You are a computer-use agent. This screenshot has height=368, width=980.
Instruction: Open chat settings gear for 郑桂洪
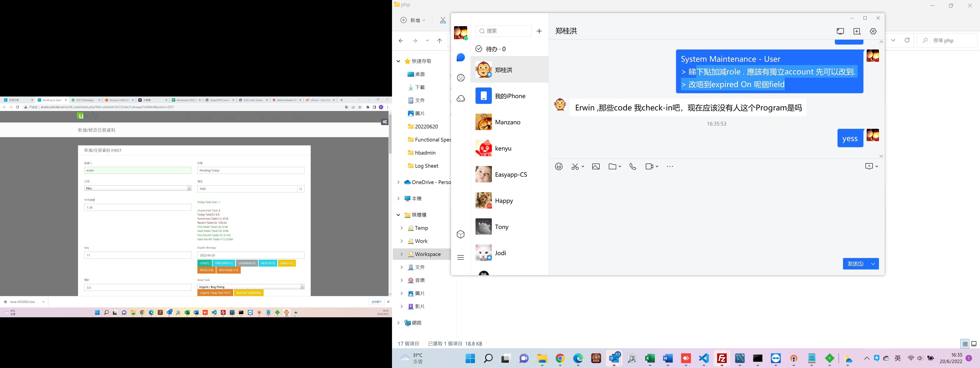tap(873, 31)
